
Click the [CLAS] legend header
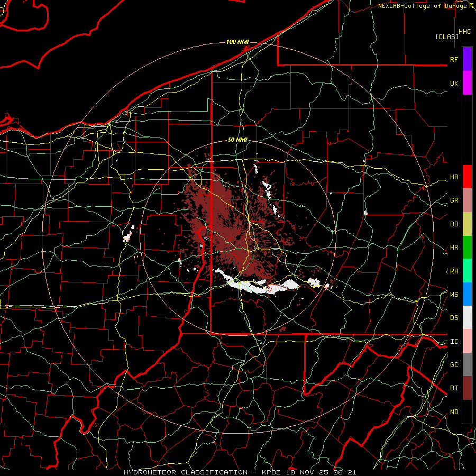tap(447, 36)
